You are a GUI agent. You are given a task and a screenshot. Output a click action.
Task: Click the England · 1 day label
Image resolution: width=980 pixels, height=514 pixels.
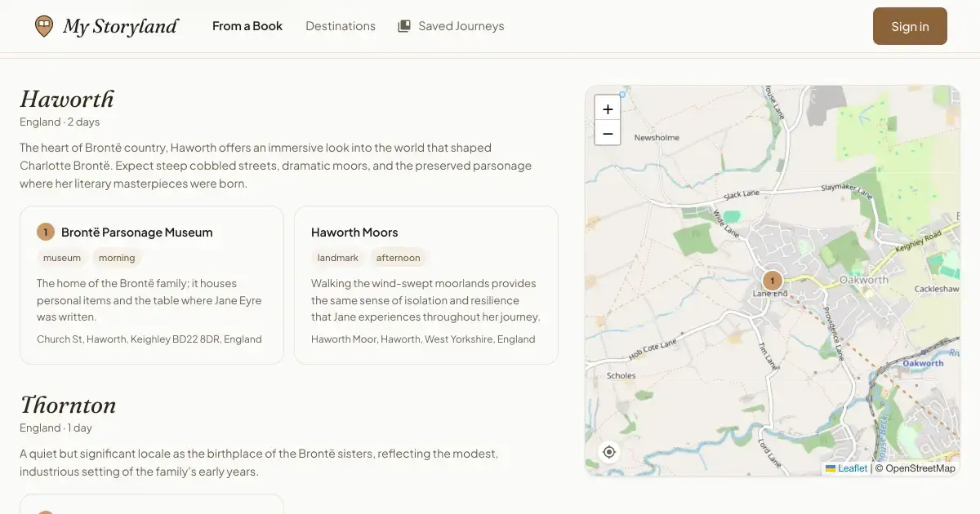pos(56,428)
